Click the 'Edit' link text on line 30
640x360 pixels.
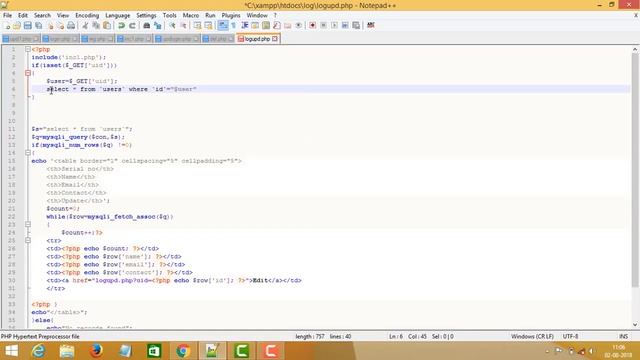(260, 280)
